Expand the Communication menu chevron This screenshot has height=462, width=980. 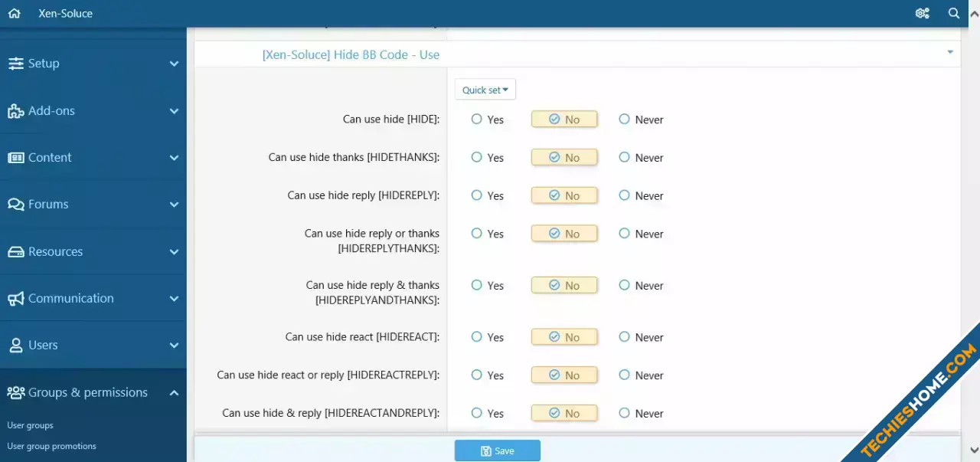pyautogui.click(x=174, y=299)
